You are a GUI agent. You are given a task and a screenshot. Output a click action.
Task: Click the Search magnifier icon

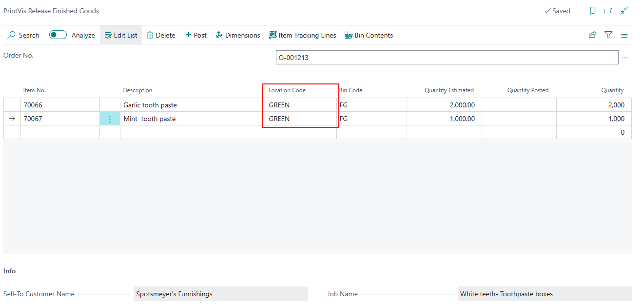(x=12, y=35)
